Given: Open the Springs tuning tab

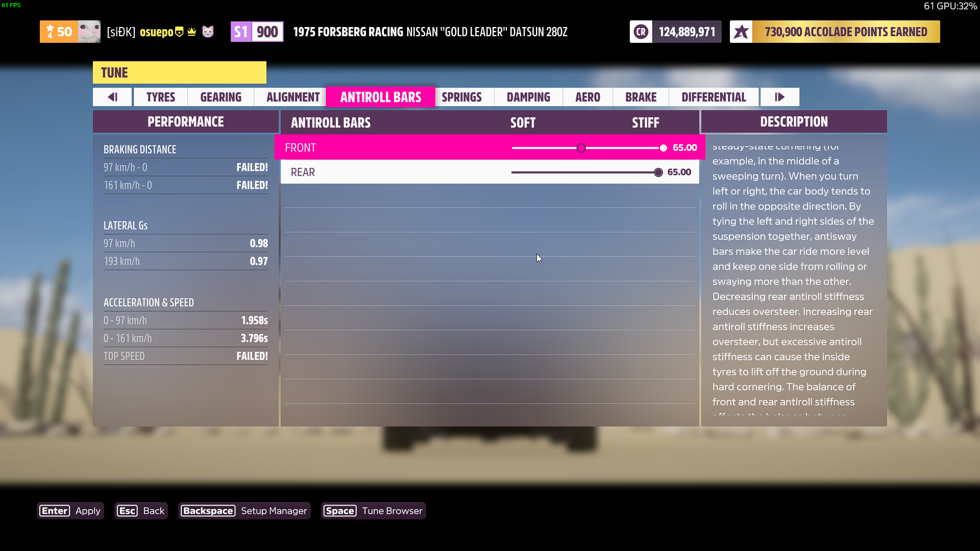Looking at the screenshot, I should 461,97.
